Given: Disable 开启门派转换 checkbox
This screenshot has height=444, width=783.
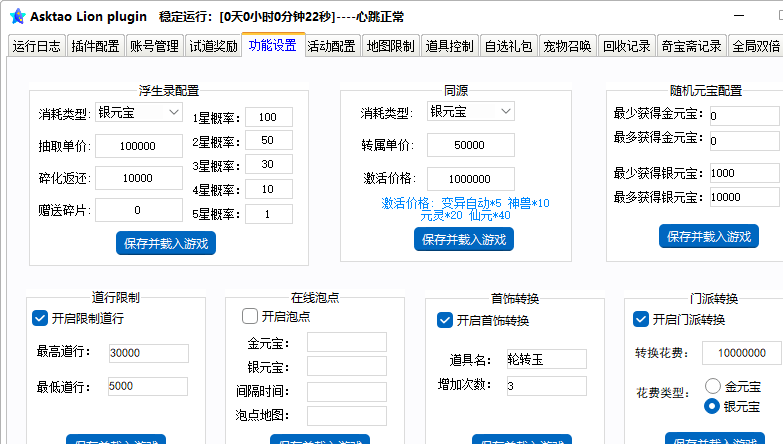Looking at the screenshot, I should click(641, 319).
